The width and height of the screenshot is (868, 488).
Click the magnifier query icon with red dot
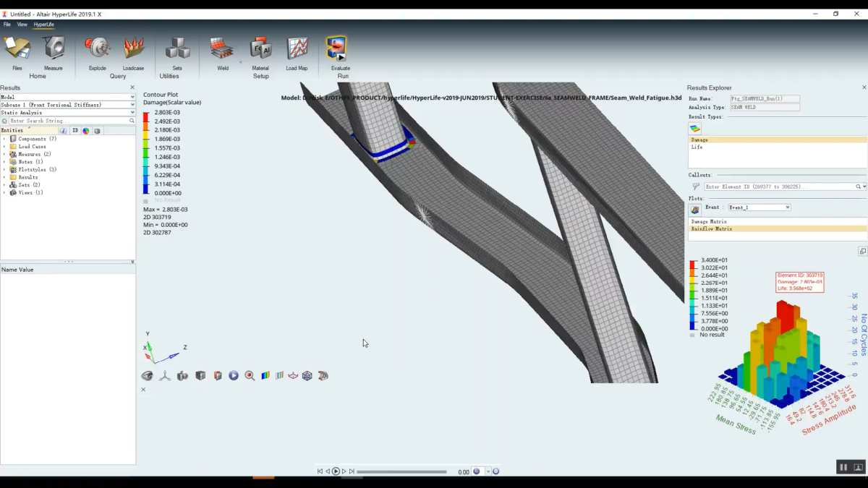(x=250, y=376)
